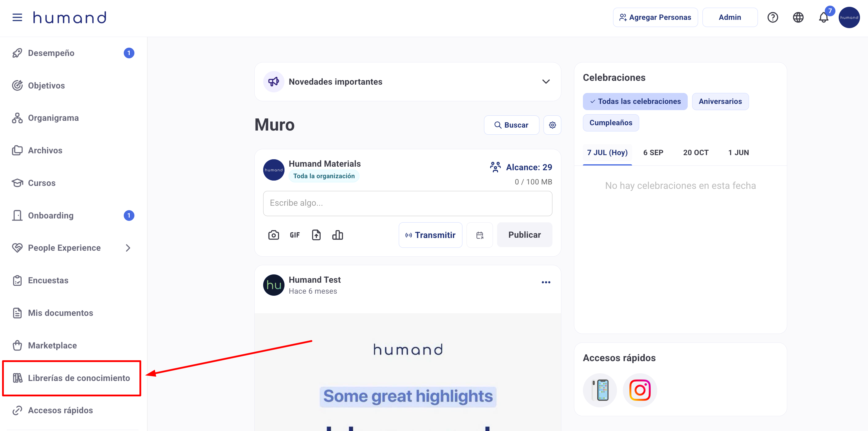
Task: Click the camera photo upload icon
Action: 273,235
